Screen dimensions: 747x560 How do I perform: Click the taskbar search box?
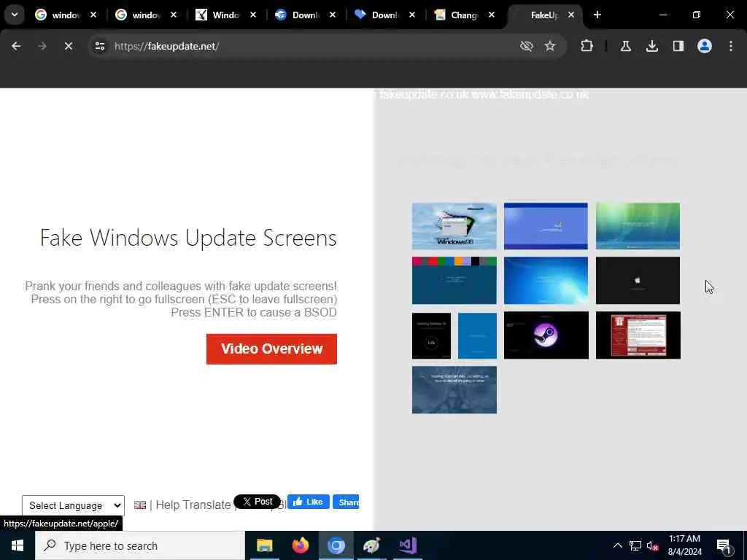[x=140, y=545]
